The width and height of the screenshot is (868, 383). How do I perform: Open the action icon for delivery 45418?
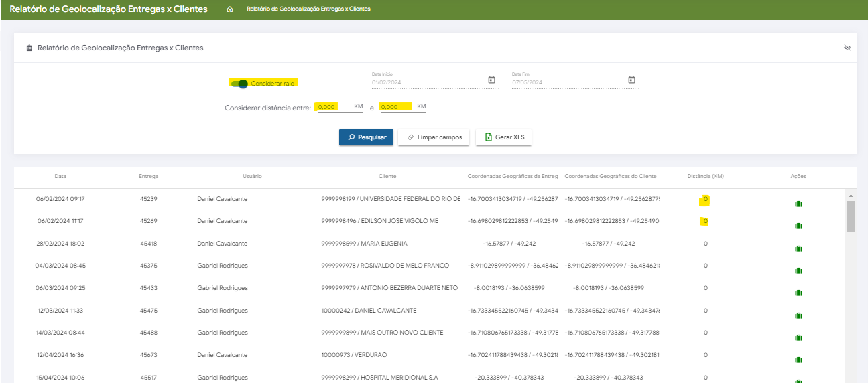pos(798,249)
